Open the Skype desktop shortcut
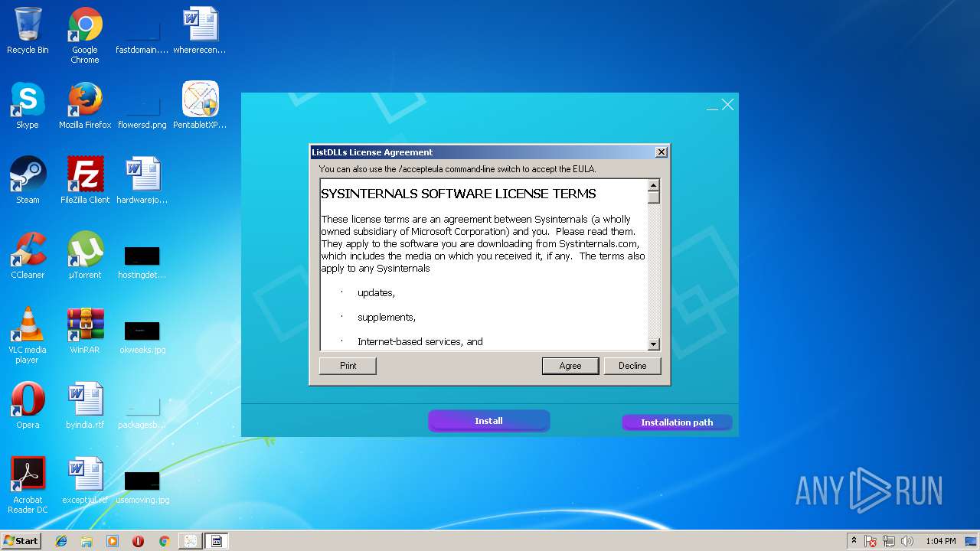This screenshot has width=980, height=551. click(28, 106)
